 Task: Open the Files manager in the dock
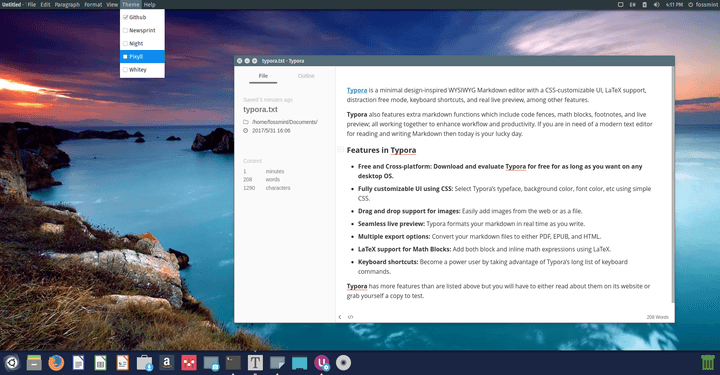(x=34, y=363)
